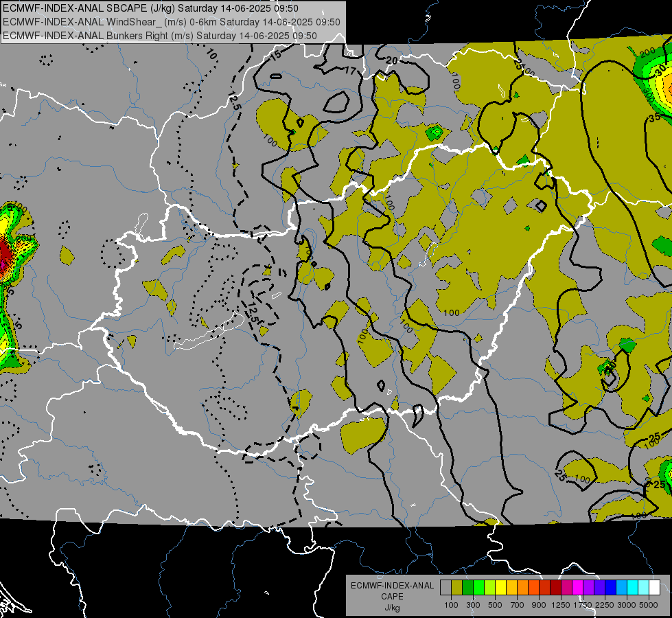Screen dimensions: 672x618
Task: Select the olive legend color swatch
Action: [x=456, y=588]
